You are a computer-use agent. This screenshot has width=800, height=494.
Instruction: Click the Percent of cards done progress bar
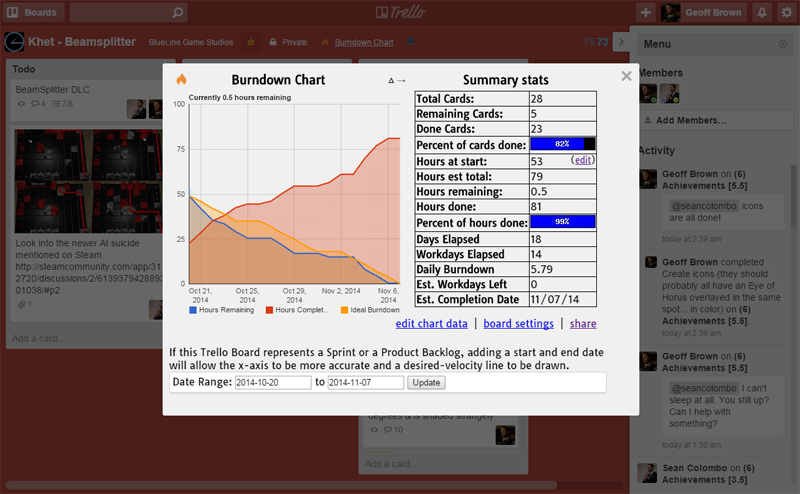click(x=562, y=144)
